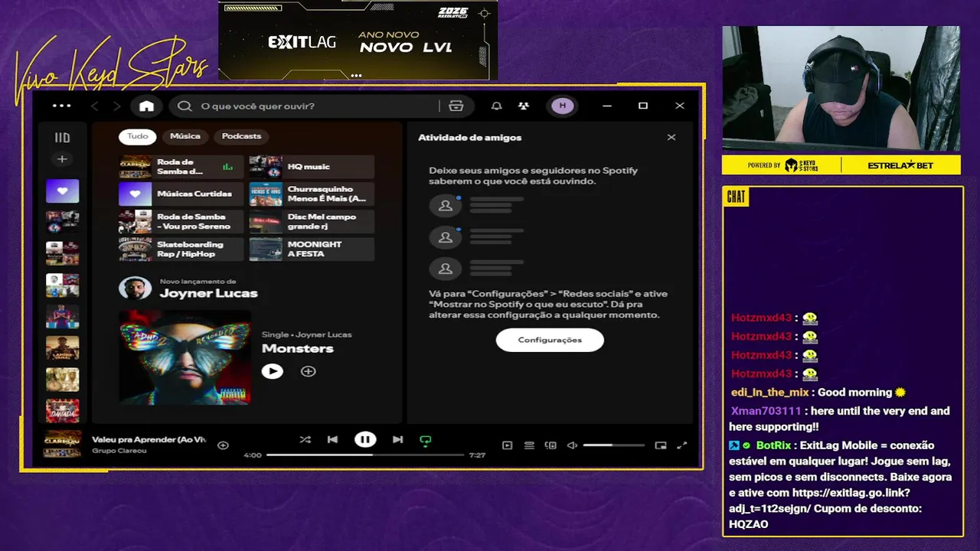Open Valeu pra Aprender song title
The width and height of the screenshot is (980, 551).
149,440
